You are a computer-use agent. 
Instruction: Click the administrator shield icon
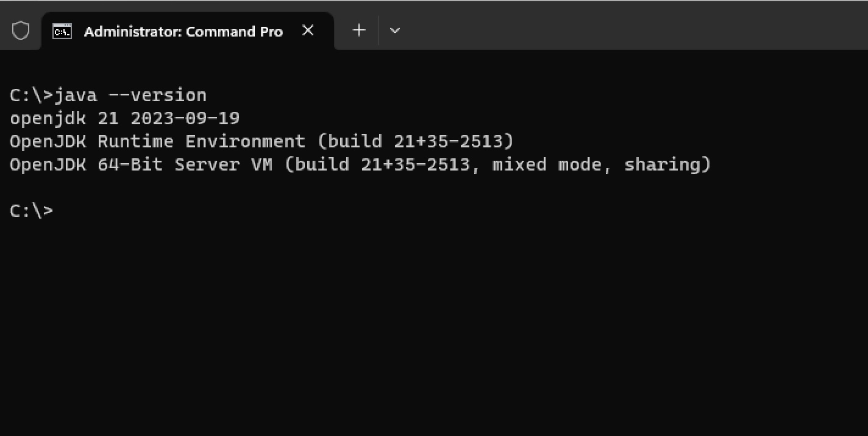[x=21, y=30]
